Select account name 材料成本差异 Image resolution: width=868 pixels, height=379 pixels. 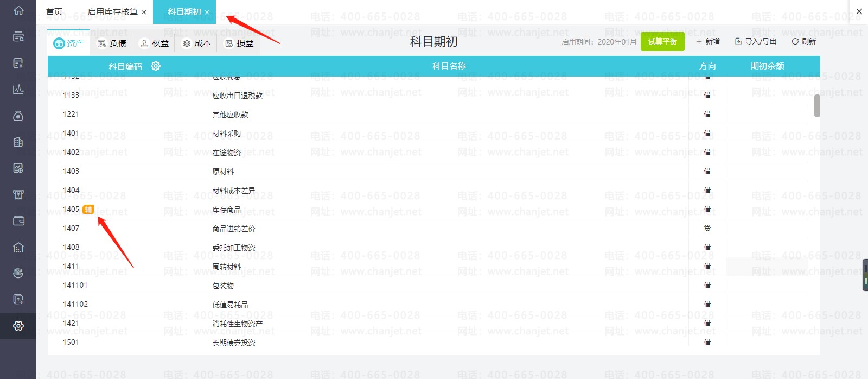point(234,191)
